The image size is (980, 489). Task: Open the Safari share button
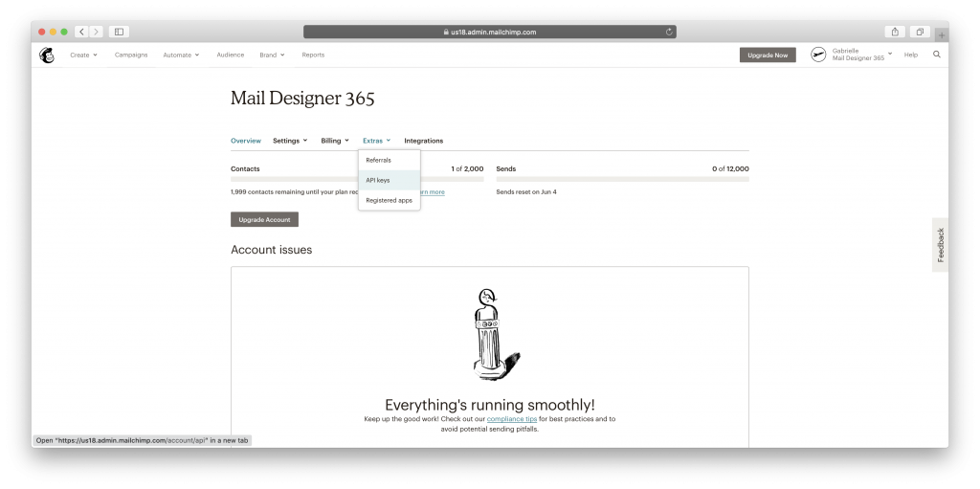coord(895,32)
